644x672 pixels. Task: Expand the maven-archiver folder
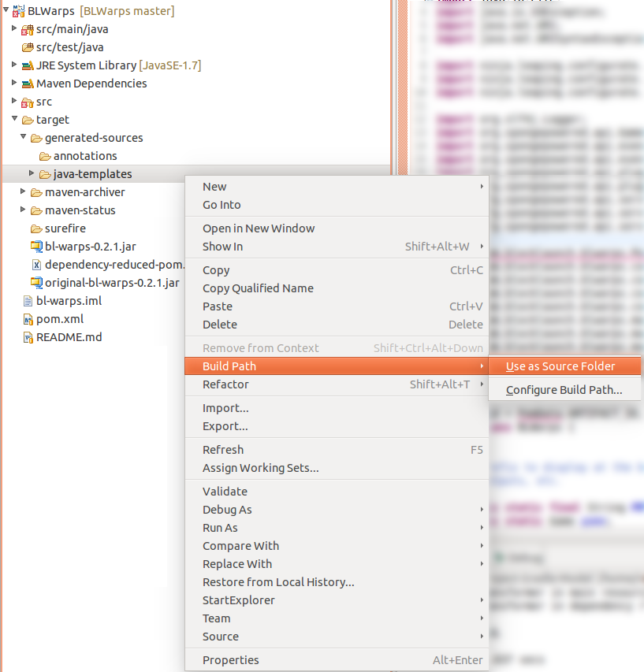pos(23,191)
